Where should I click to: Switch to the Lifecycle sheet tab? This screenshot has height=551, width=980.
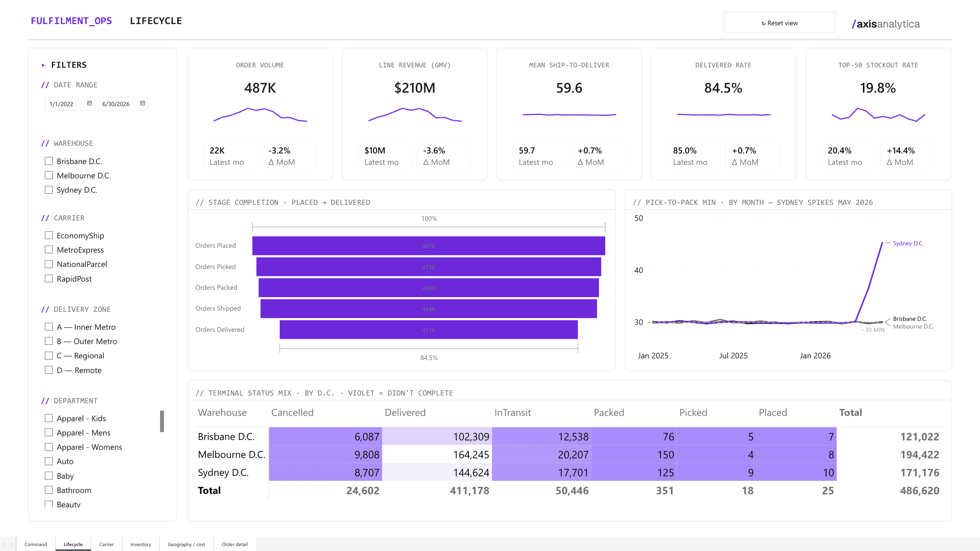[x=73, y=544]
